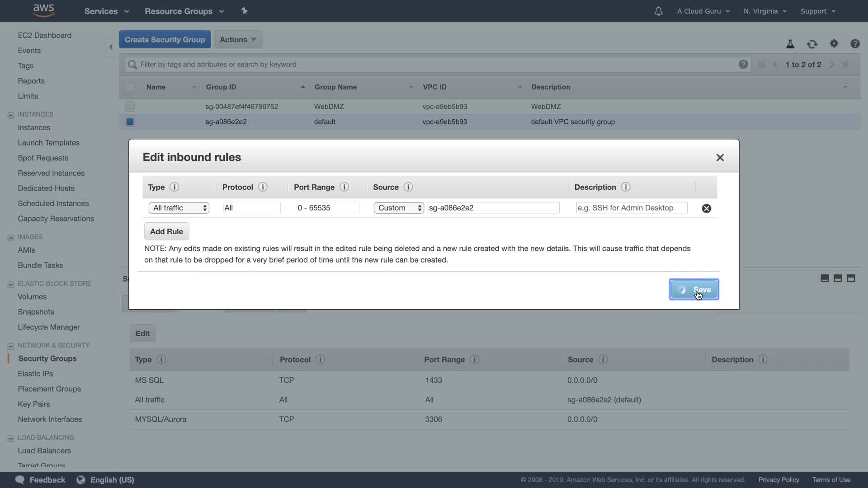Delete the inbound rule via X icon
The height and width of the screenshot is (488, 868).
pos(706,208)
